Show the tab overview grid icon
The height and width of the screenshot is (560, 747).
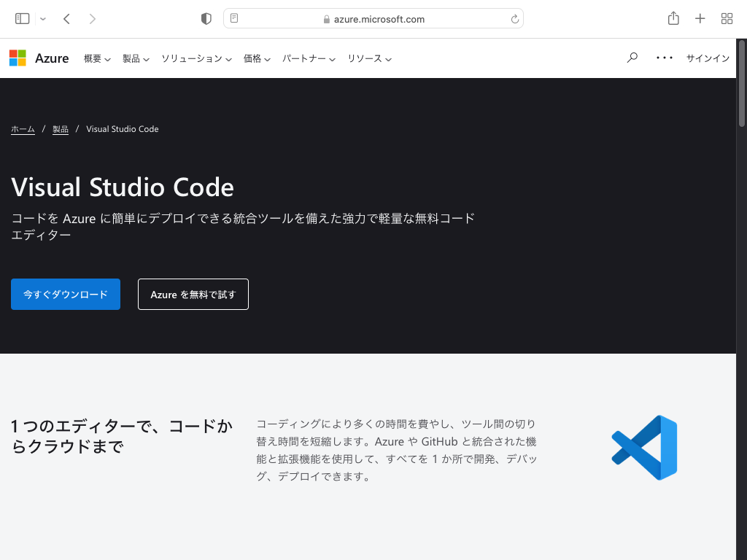click(x=727, y=18)
